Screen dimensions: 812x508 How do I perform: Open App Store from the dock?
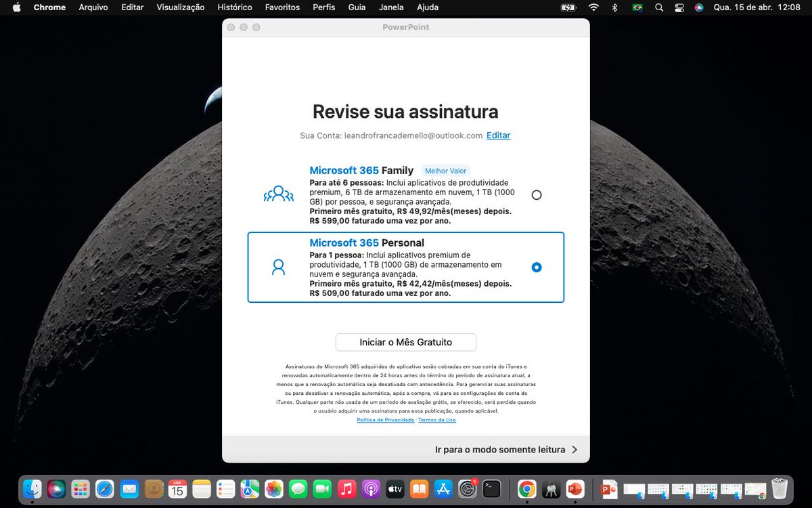tap(443, 488)
